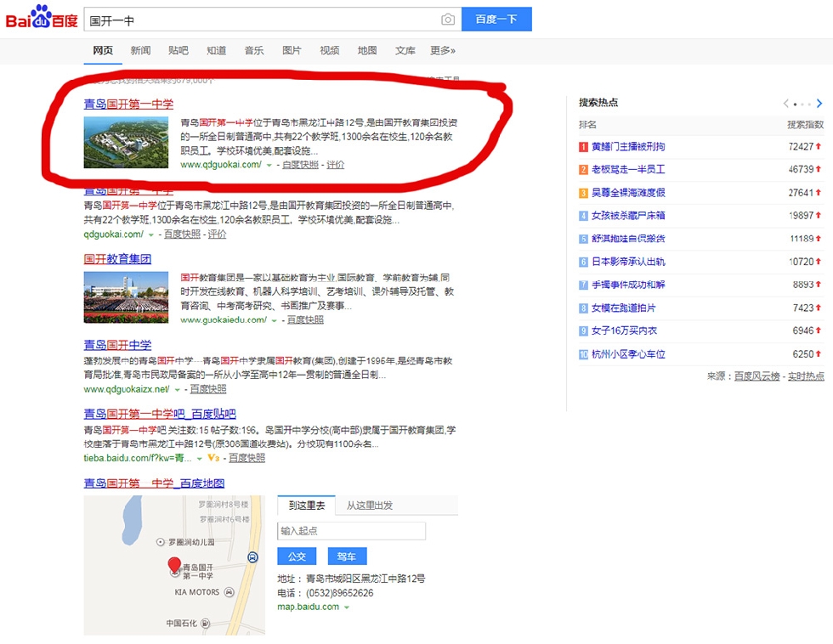This screenshot has height=644, width=833.
Task: Click the red location pin on map
Action: tap(174, 566)
